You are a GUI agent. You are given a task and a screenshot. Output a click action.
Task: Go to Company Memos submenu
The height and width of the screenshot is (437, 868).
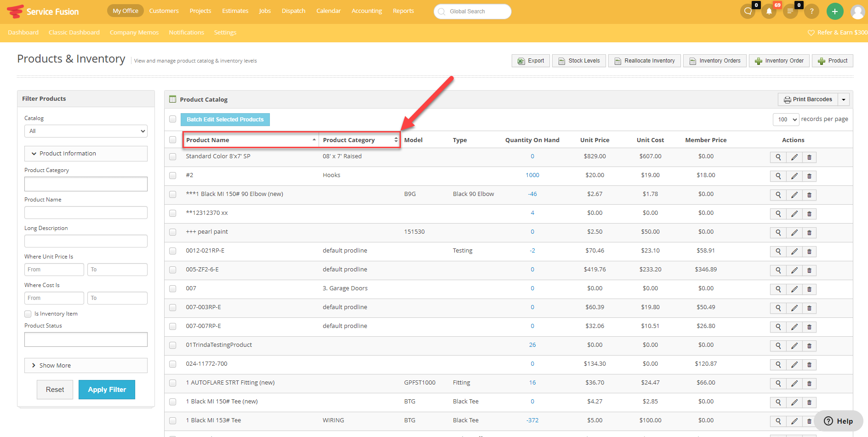[x=134, y=32]
